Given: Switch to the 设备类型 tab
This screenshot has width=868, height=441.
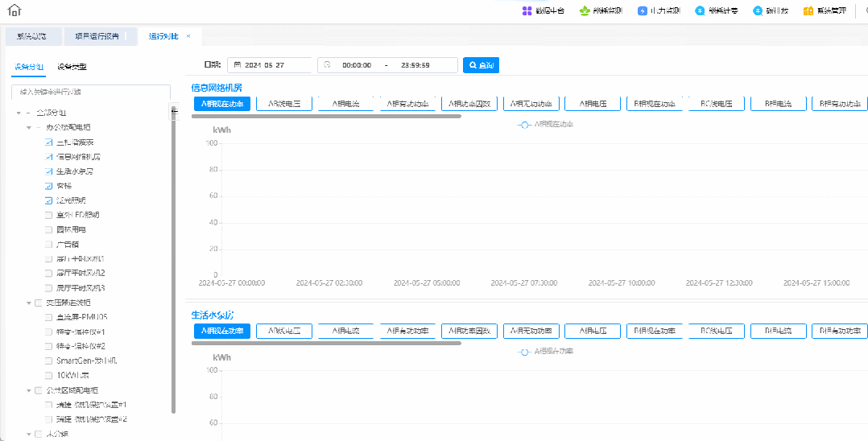Looking at the screenshot, I should (72, 67).
